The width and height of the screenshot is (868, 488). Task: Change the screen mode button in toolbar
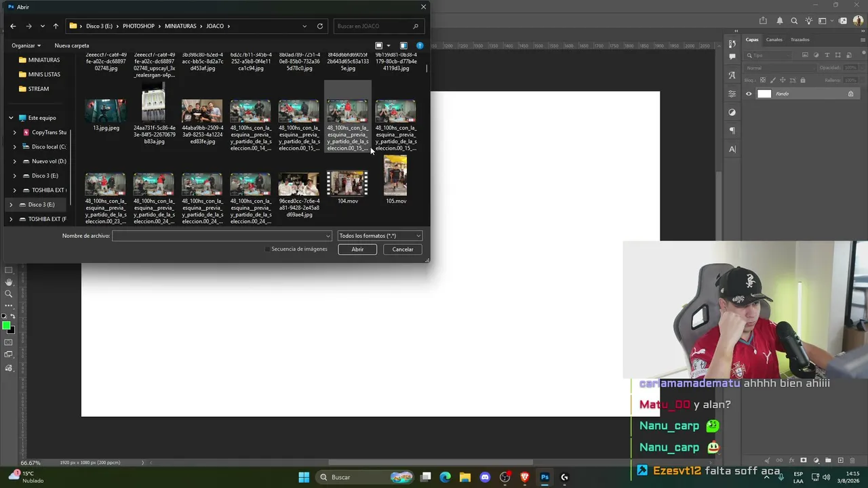[x=9, y=355]
